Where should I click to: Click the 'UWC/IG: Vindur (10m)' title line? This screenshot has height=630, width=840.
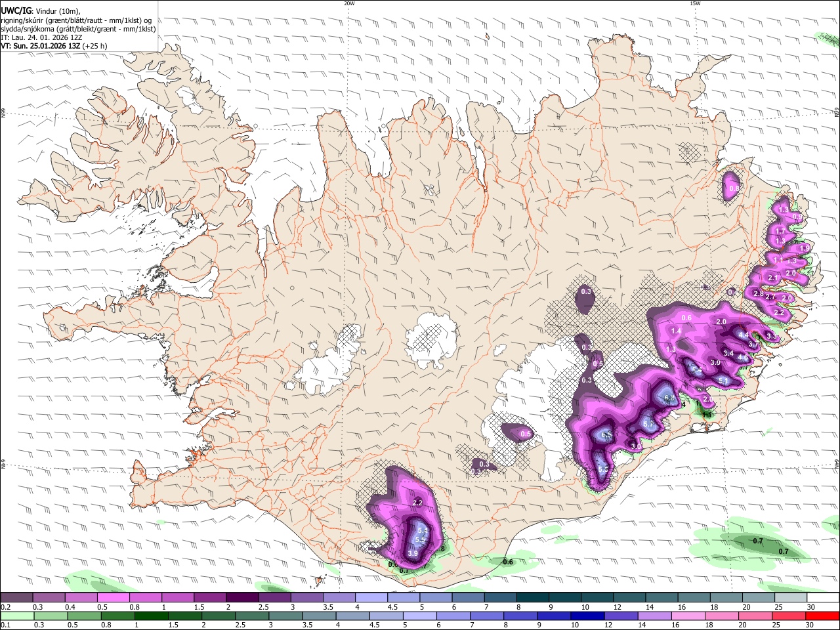coord(40,11)
